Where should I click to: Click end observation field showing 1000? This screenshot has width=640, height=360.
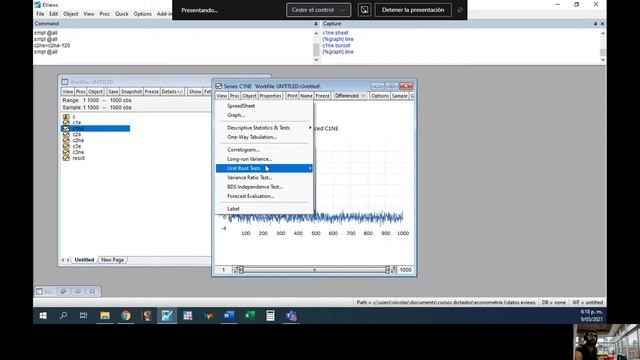coord(405,270)
